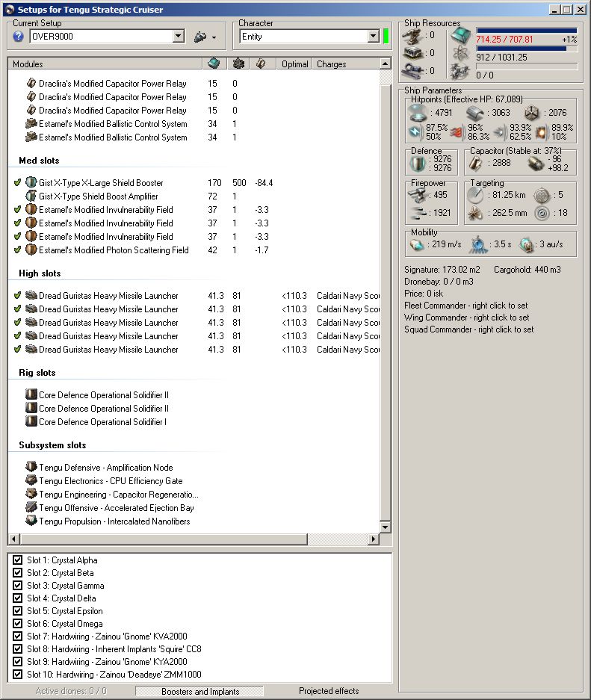The image size is (591, 700).
Task: Click the CPU usage bar at 714.25 / 707.81
Action: click(x=527, y=31)
